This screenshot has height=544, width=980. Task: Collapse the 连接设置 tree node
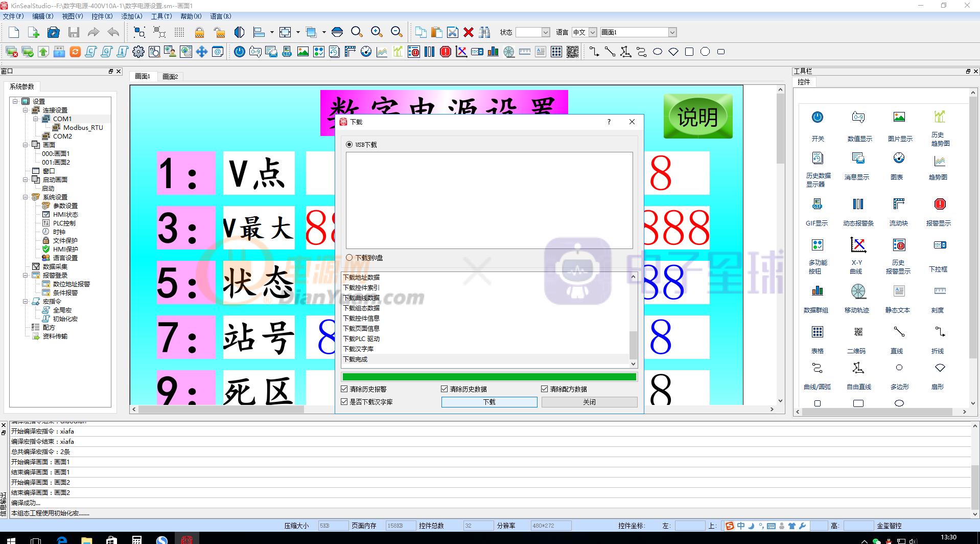tap(26, 109)
